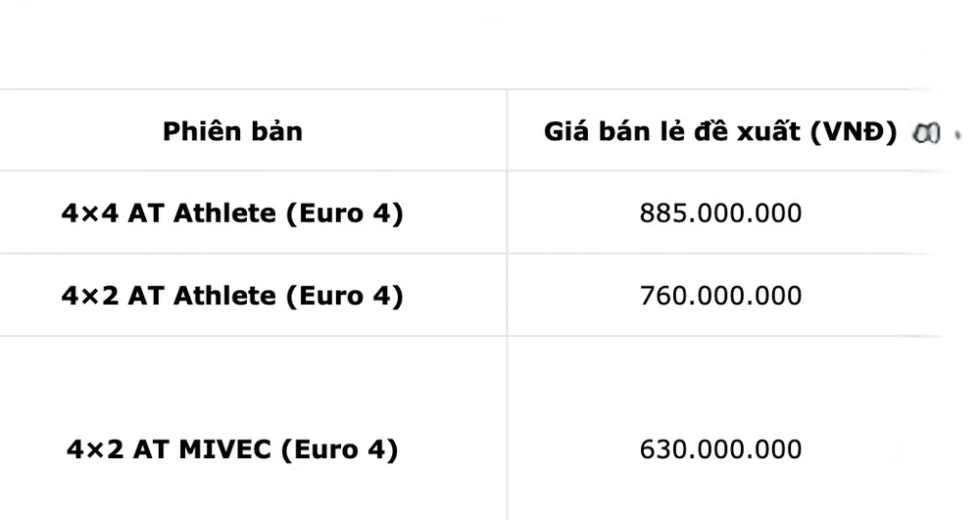Click "Athlete" in the 4×2 AT Athlete row
980x520 pixels.
pyautogui.click(x=225, y=295)
